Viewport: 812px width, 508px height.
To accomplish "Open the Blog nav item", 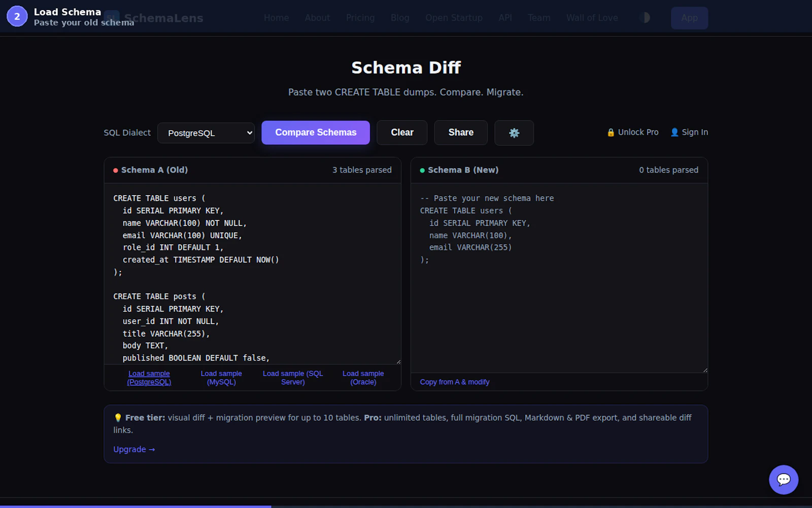I will (x=400, y=18).
